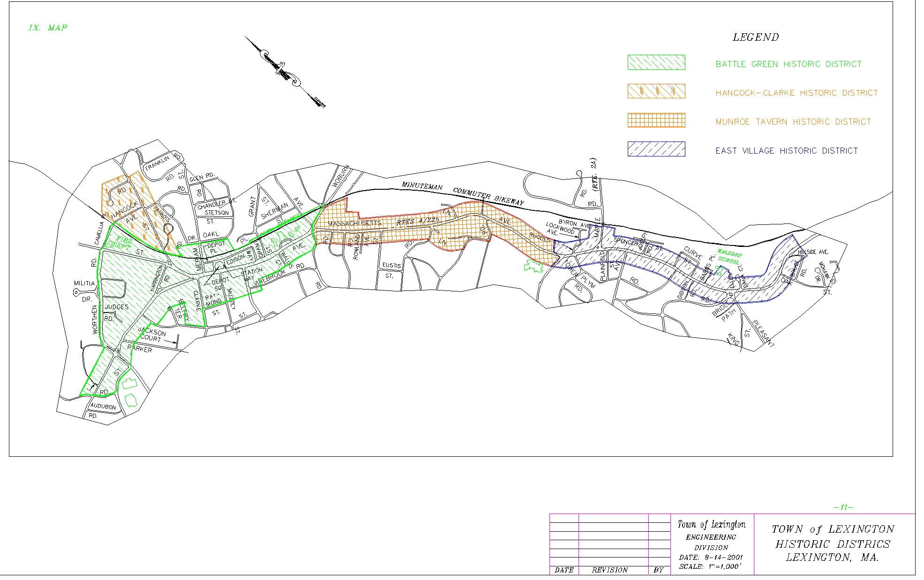Screen dimensions: 924x580
Task: Click the Munroe Tavern Historic District label
Action: (x=793, y=122)
